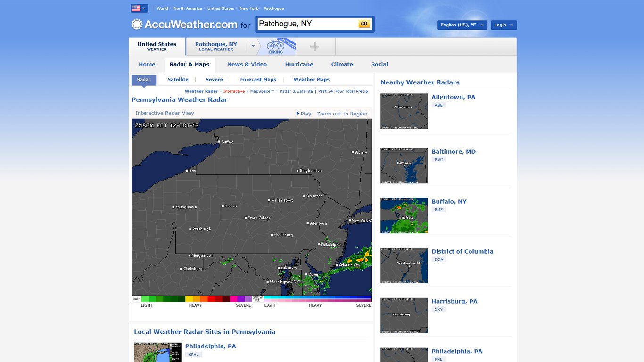Open the English (US), °F dropdown
This screenshot has width=644, height=362.
462,25
